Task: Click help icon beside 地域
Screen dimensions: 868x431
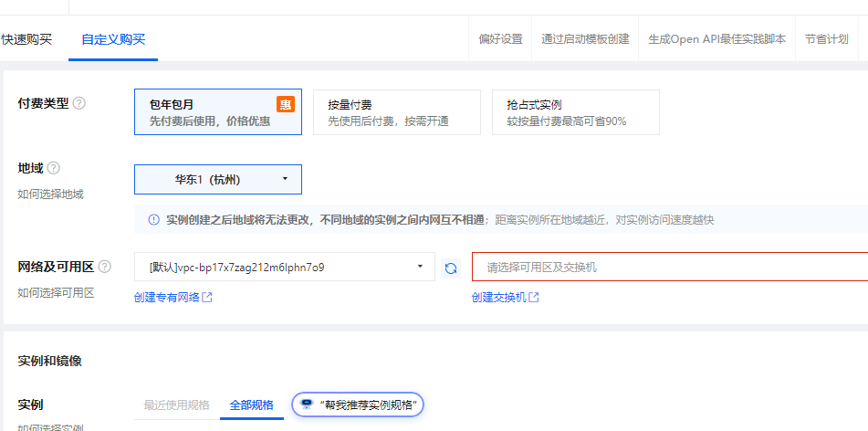Action: coord(54,168)
